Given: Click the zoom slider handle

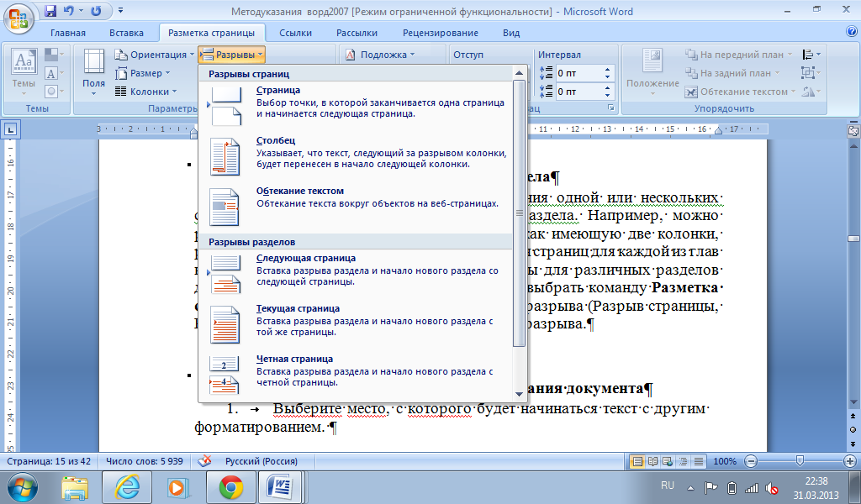Looking at the screenshot, I should 800,460.
